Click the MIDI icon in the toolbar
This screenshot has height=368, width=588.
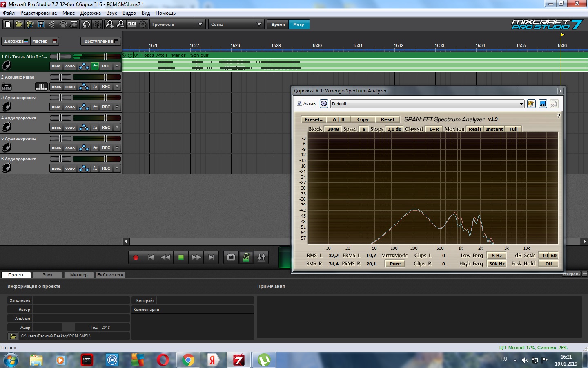(131, 25)
